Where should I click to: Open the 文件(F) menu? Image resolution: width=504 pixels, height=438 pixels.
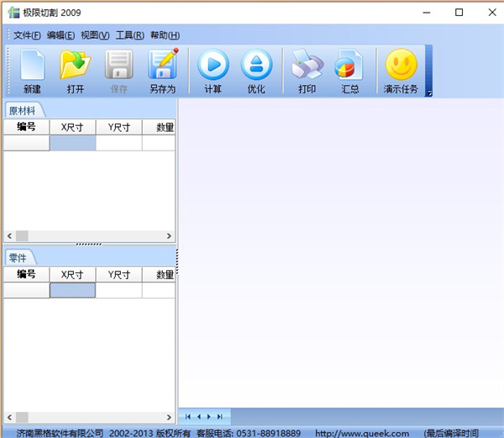click(x=27, y=35)
